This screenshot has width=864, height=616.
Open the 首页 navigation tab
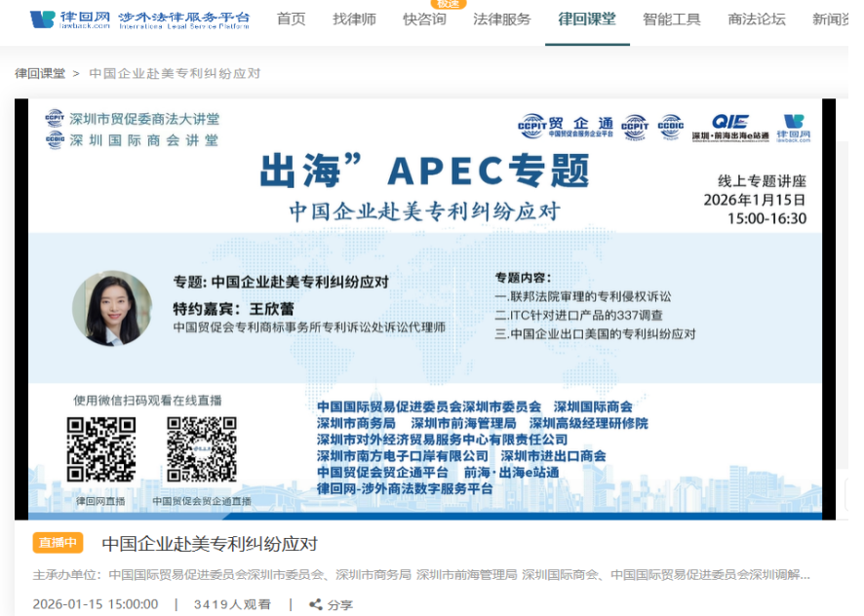(x=291, y=19)
